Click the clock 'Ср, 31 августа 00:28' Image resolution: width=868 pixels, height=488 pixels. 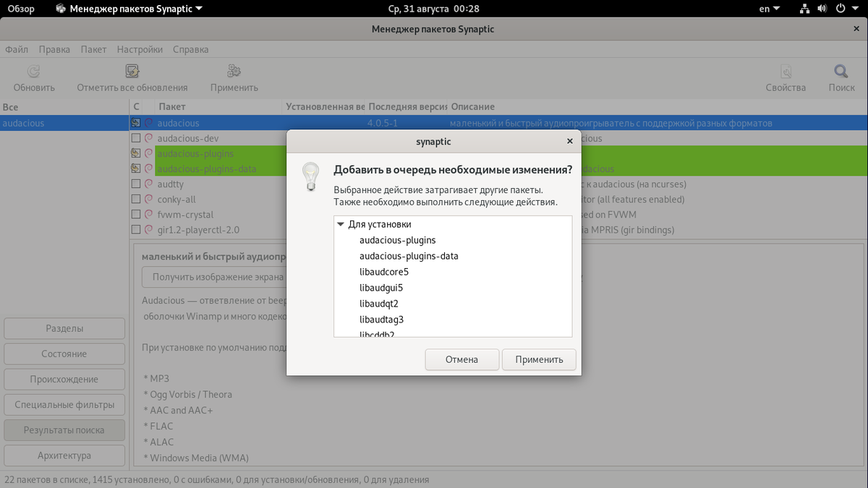(433, 9)
